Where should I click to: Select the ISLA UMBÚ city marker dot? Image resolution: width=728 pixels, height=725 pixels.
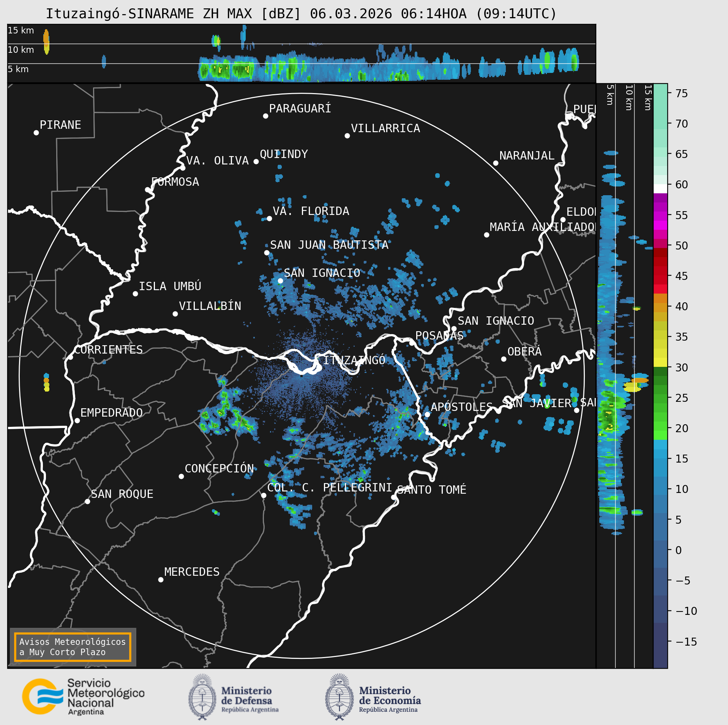135,294
